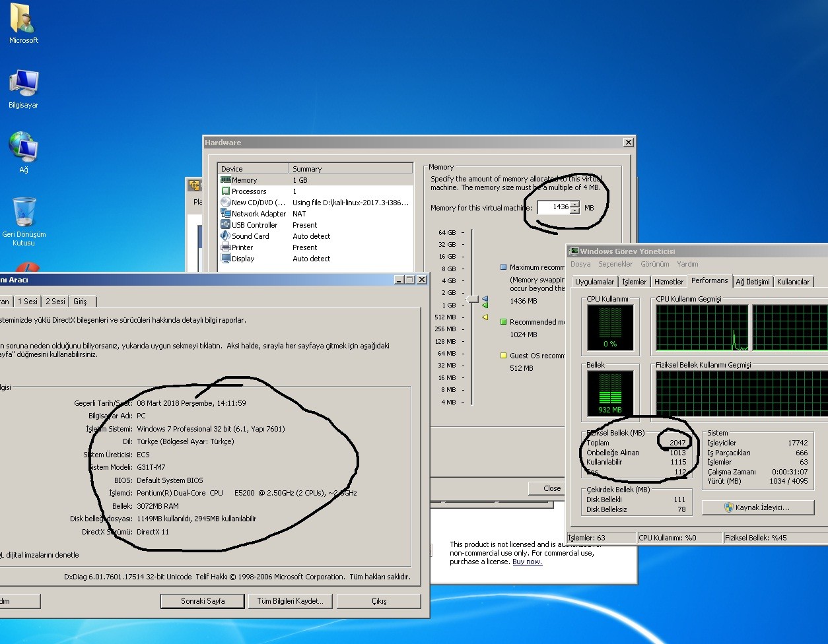Switch to the Ağ İletişimi tab
828x644 pixels.
pyautogui.click(x=753, y=282)
